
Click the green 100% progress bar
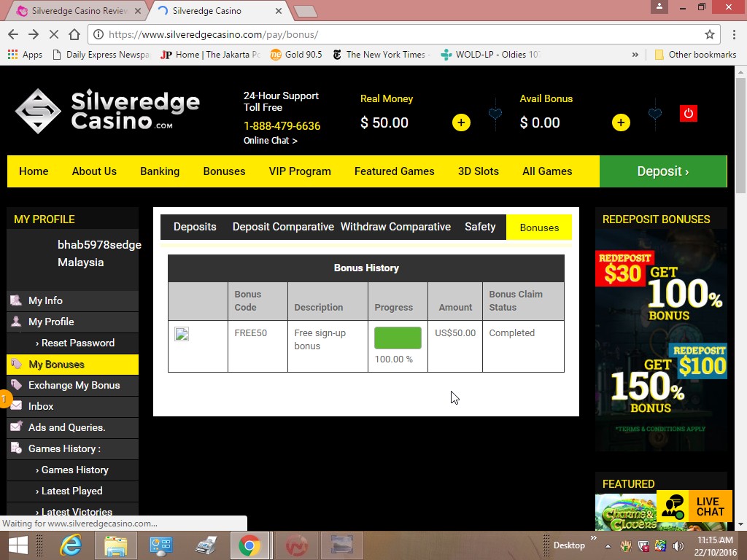click(398, 338)
